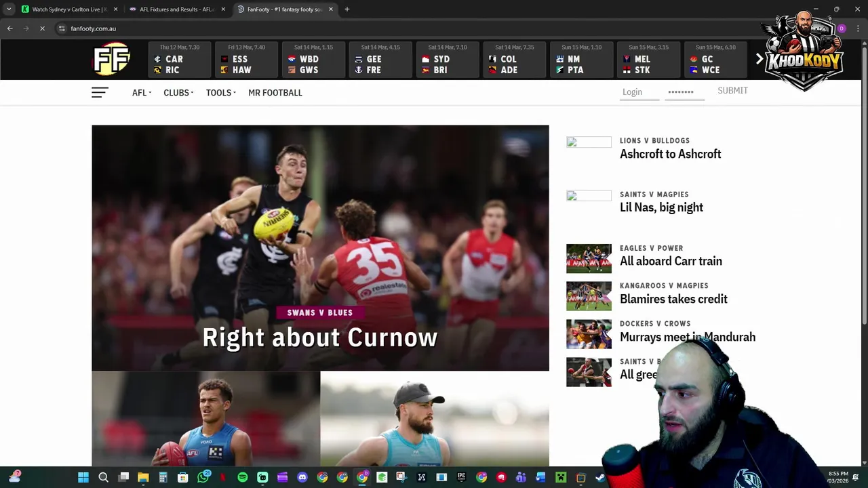Open the Windows Start menu

coord(83,478)
